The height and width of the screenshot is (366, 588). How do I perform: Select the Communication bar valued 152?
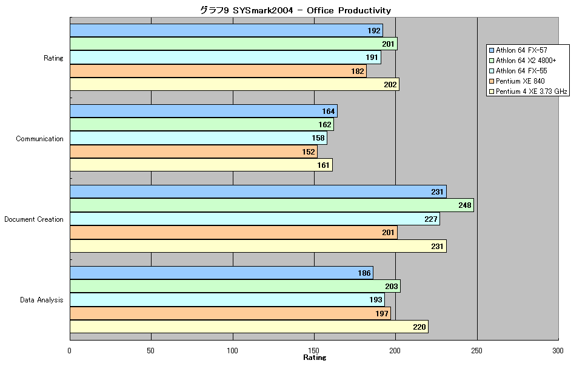pos(194,151)
